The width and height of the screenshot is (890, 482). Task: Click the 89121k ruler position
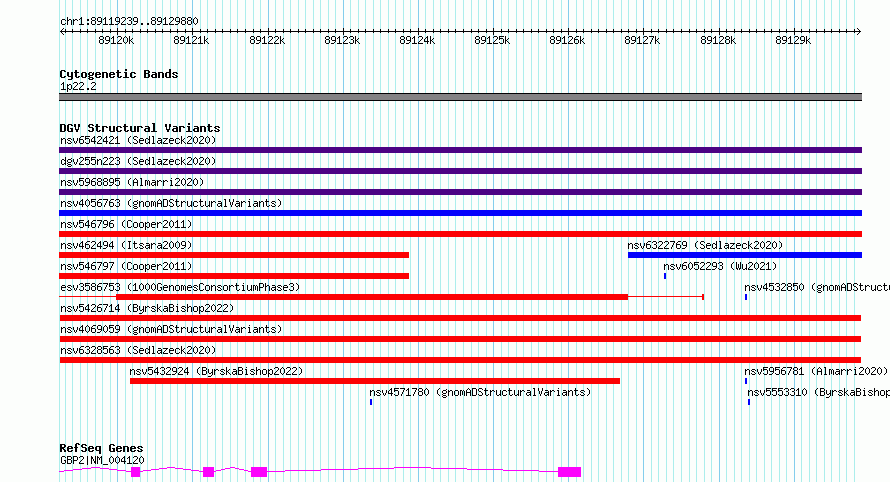191,40
